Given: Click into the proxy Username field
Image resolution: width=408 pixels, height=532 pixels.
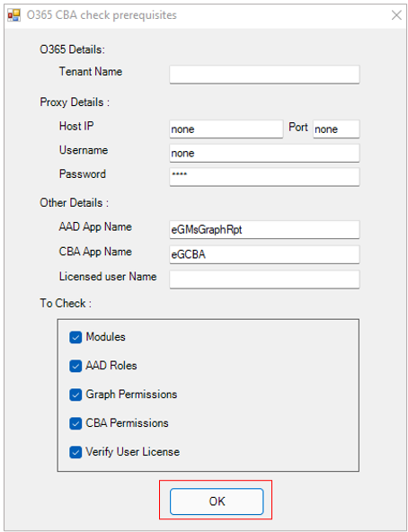Looking at the screenshot, I should tap(264, 153).
